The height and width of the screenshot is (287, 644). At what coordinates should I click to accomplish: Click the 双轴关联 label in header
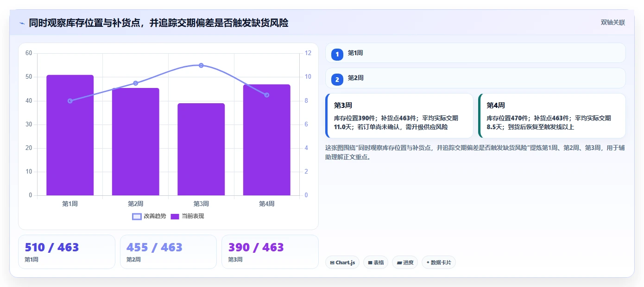(612, 23)
